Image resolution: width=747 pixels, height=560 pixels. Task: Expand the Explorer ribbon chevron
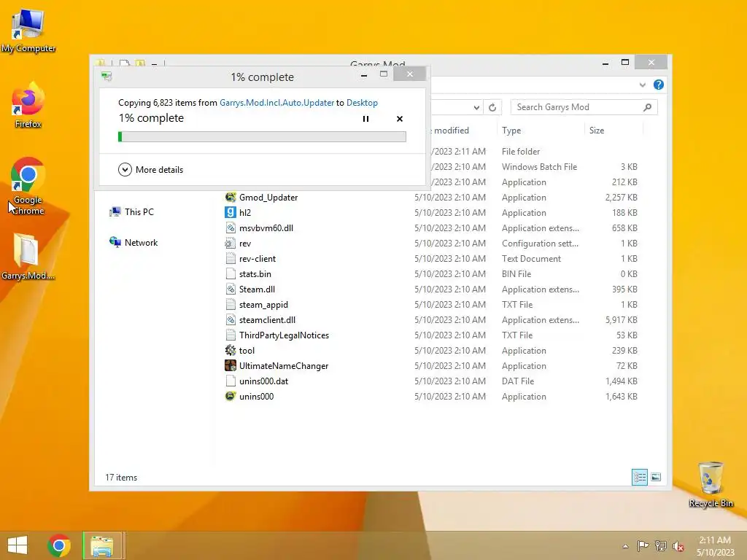(642, 85)
